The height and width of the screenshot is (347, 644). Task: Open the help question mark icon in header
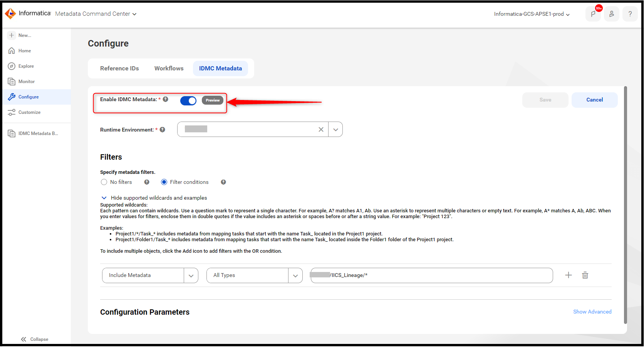pyautogui.click(x=630, y=14)
